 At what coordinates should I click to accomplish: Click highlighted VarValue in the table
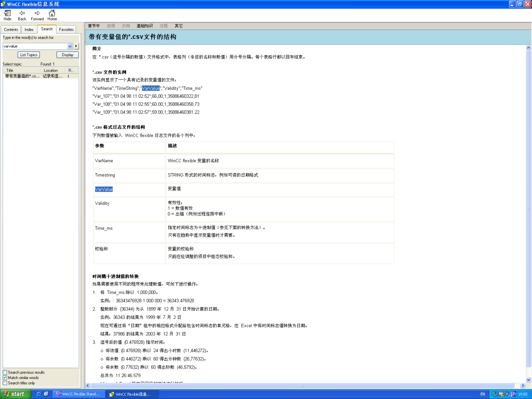click(x=104, y=189)
